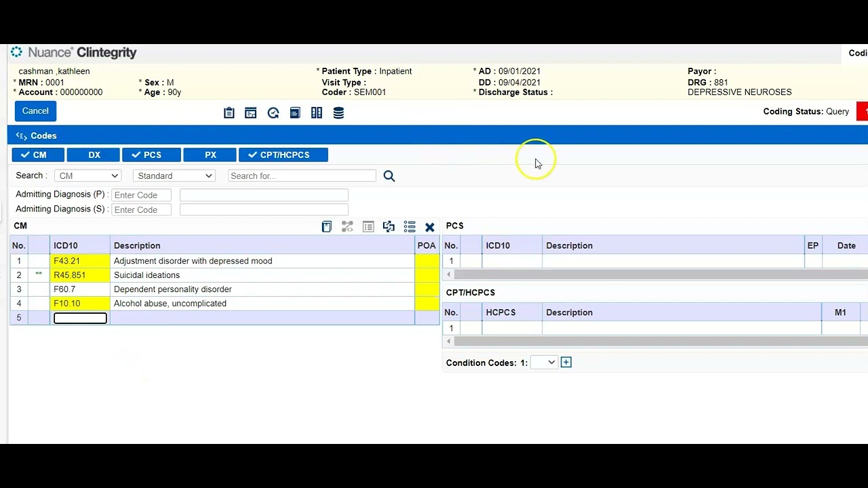Click the CM table Description column header

tap(262, 245)
